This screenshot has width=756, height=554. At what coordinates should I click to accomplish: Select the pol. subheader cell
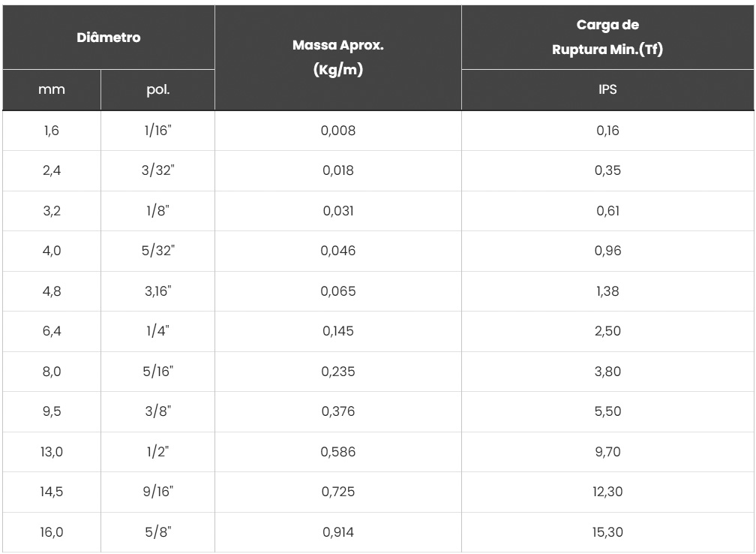point(157,90)
